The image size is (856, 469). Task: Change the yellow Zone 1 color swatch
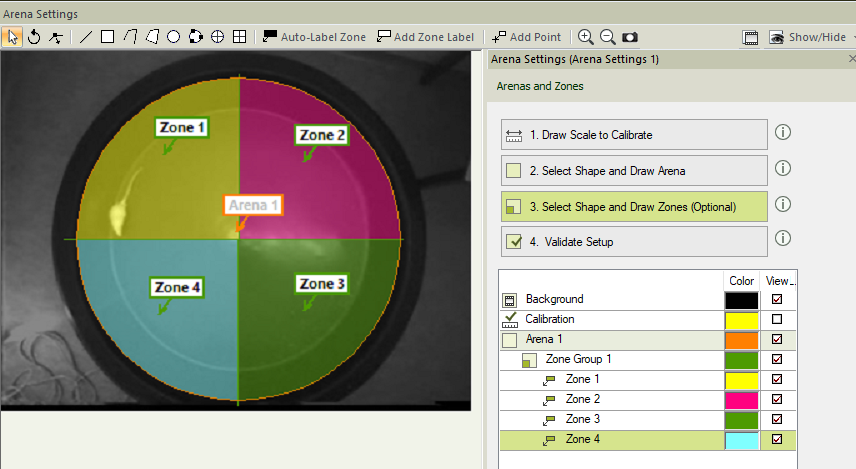[742, 380]
